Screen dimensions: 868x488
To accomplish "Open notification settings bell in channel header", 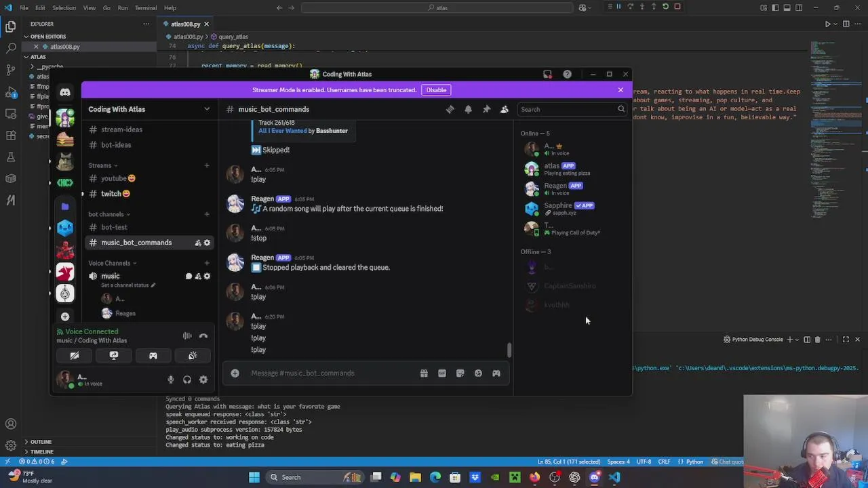I will (468, 109).
